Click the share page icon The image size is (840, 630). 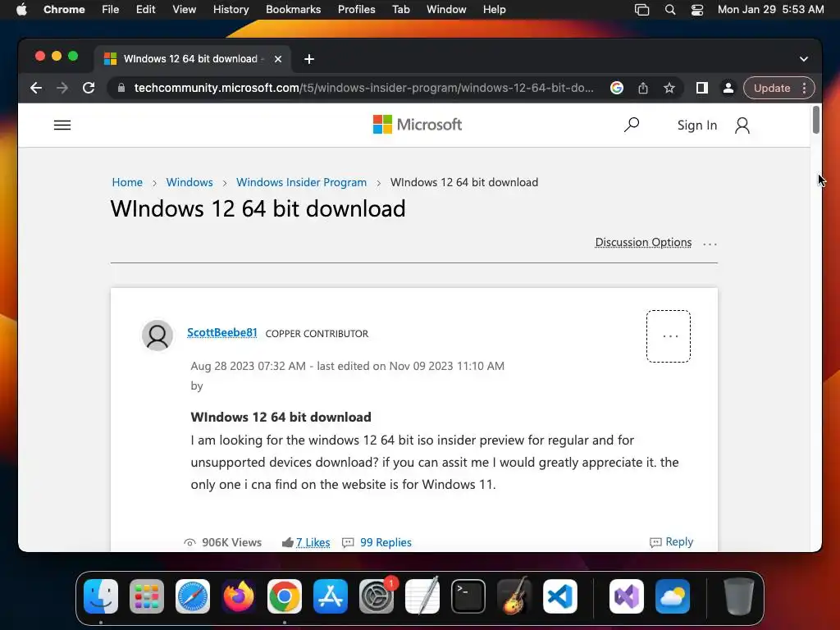pos(643,88)
